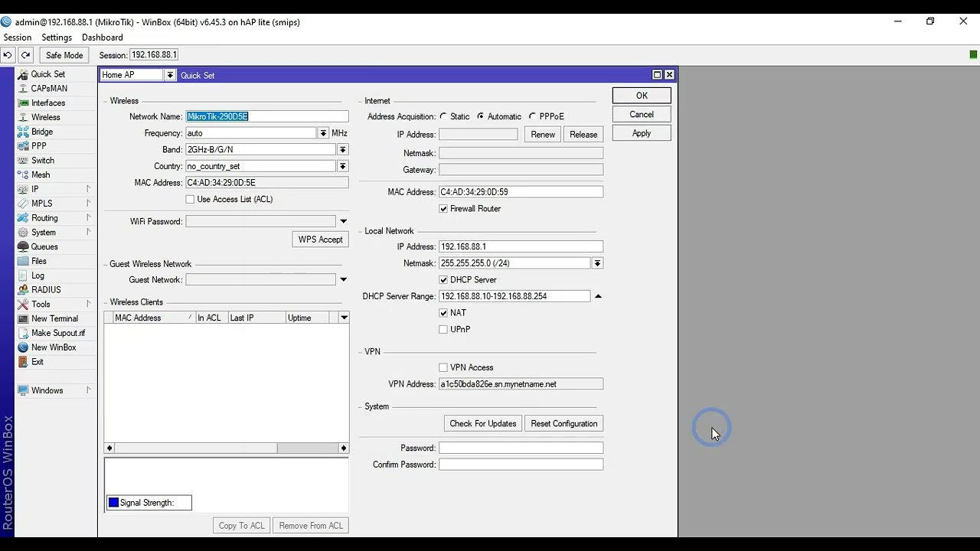
Task: Sort clients by MAC Address column
Action: (x=153, y=318)
